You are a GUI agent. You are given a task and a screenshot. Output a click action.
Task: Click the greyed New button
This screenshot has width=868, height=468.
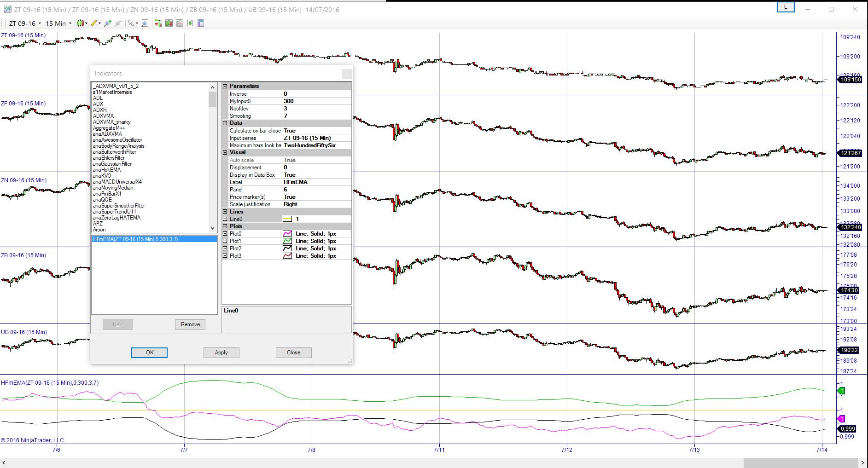click(x=118, y=324)
